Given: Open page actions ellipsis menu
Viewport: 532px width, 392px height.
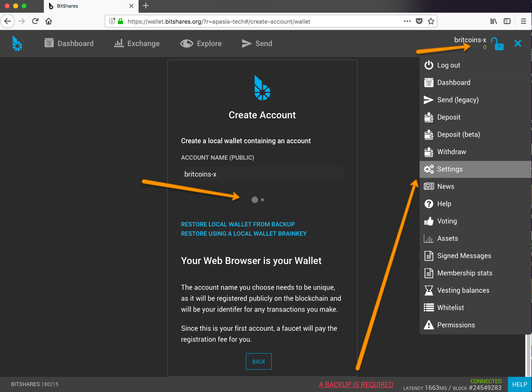Looking at the screenshot, I should click(407, 21).
